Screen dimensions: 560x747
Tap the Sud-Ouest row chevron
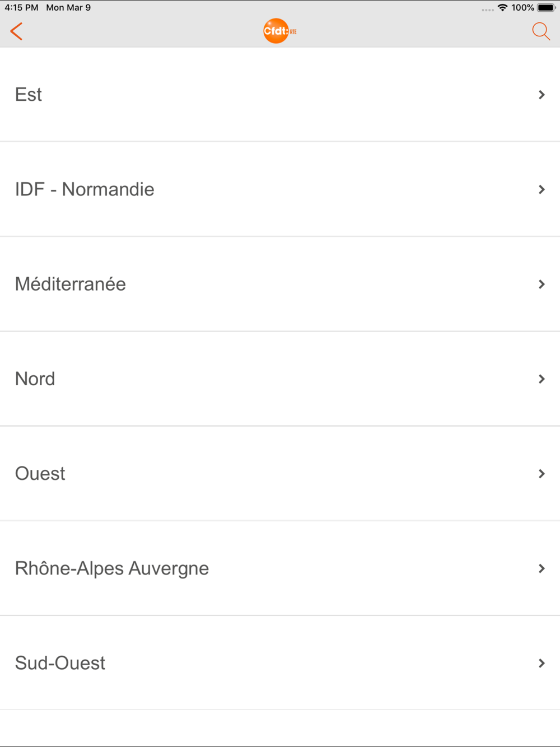tap(542, 663)
